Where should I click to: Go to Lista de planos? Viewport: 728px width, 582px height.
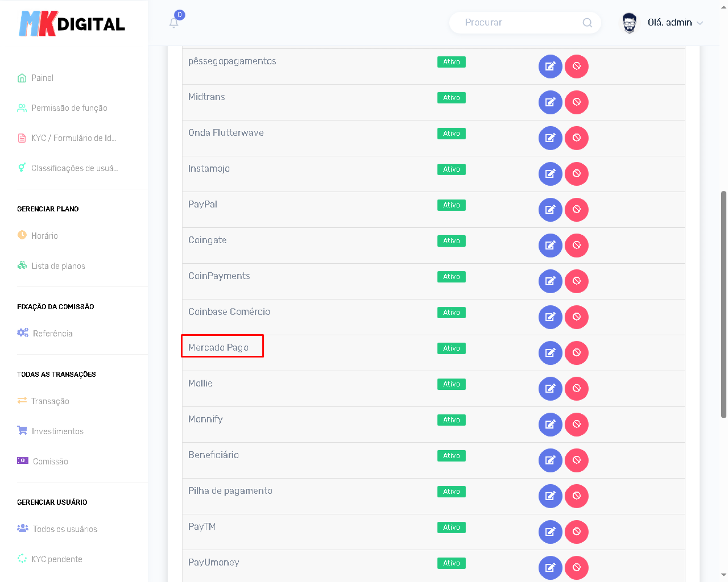(58, 266)
